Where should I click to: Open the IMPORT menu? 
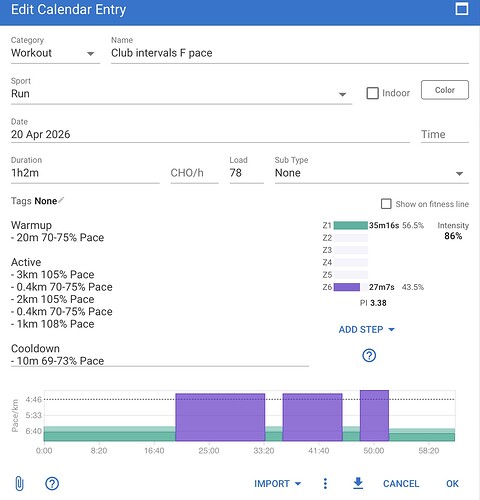point(277,484)
